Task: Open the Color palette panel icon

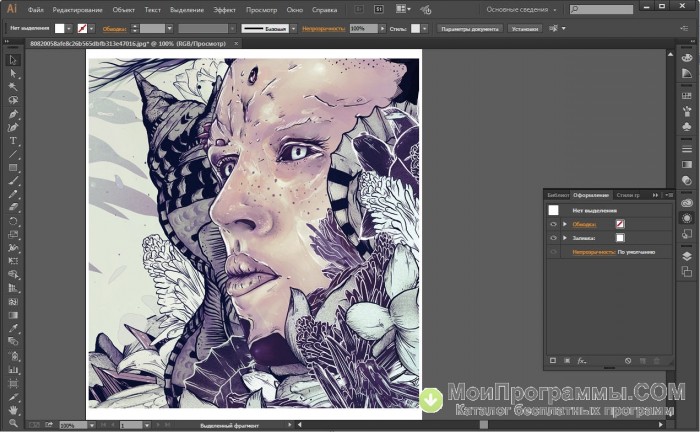Action: point(687,58)
